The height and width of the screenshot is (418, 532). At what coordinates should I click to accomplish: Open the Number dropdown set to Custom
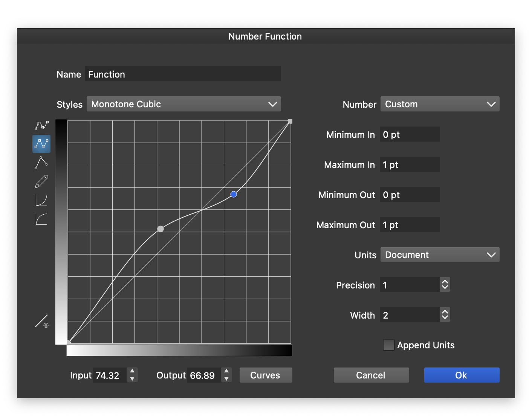coord(440,104)
